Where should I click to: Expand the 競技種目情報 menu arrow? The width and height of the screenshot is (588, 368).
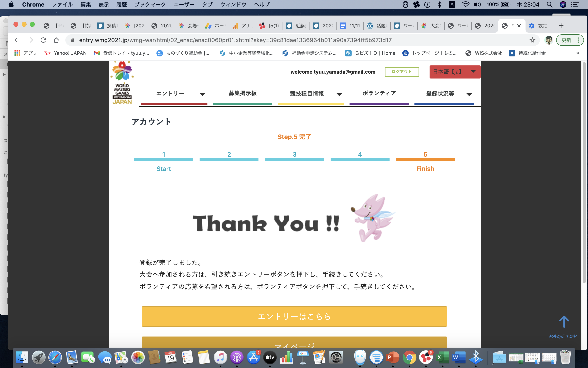pyautogui.click(x=339, y=94)
